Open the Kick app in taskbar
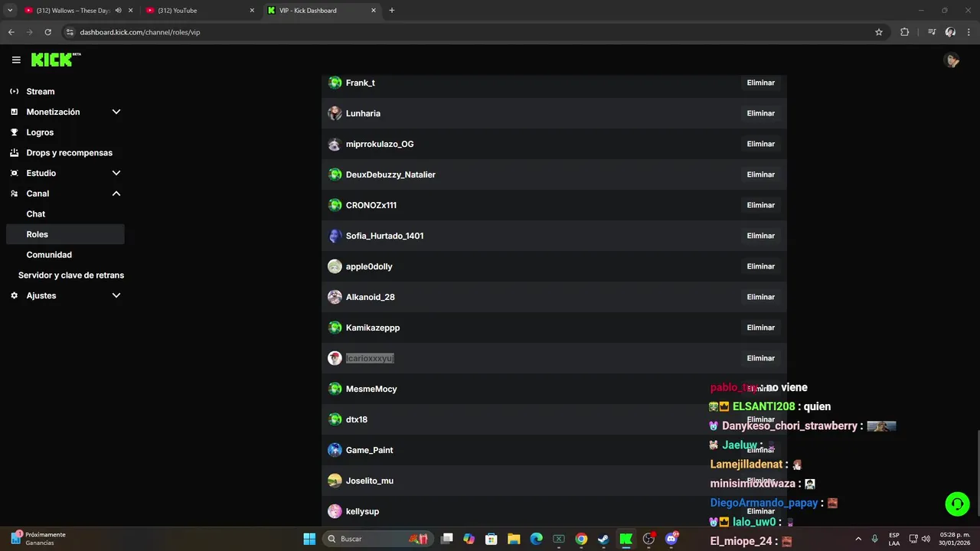The height and width of the screenshot is (551, 980). [626, 539]
